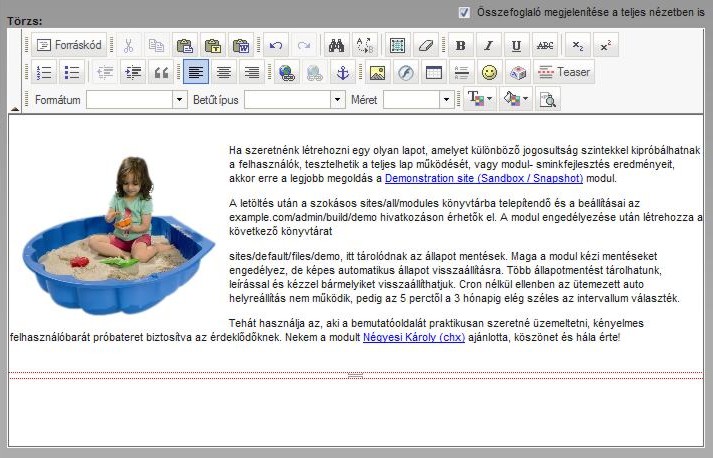Redo the last action
Viewport: 713px width, 458px height.
(x=304, y=45)
